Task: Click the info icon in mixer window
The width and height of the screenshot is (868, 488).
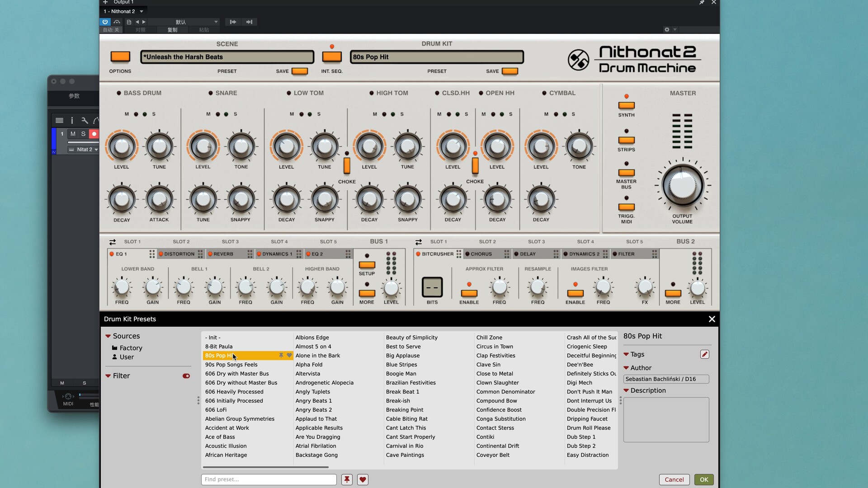Action: click(x=72, y=121)
